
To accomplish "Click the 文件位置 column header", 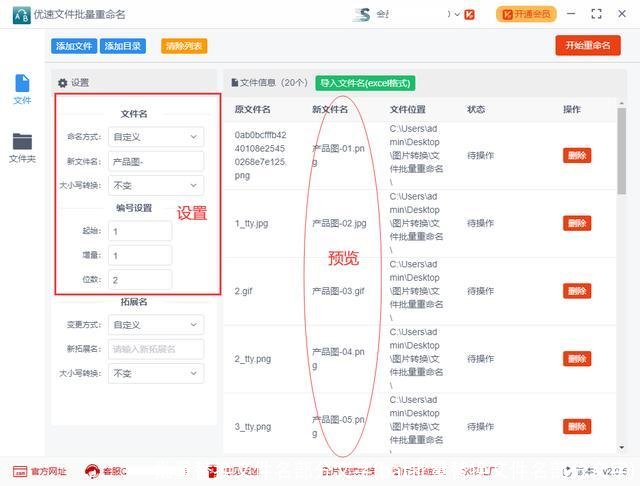I will click(407, 109).
